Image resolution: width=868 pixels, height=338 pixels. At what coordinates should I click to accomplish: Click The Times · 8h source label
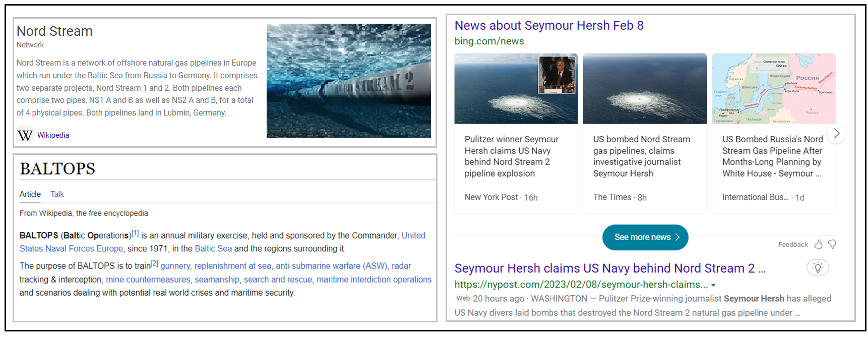[620, 197]
